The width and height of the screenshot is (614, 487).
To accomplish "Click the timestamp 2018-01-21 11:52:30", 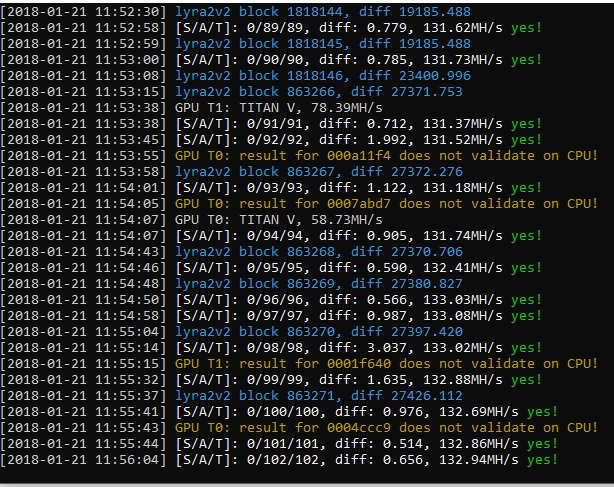I will [x=83, y=12].
